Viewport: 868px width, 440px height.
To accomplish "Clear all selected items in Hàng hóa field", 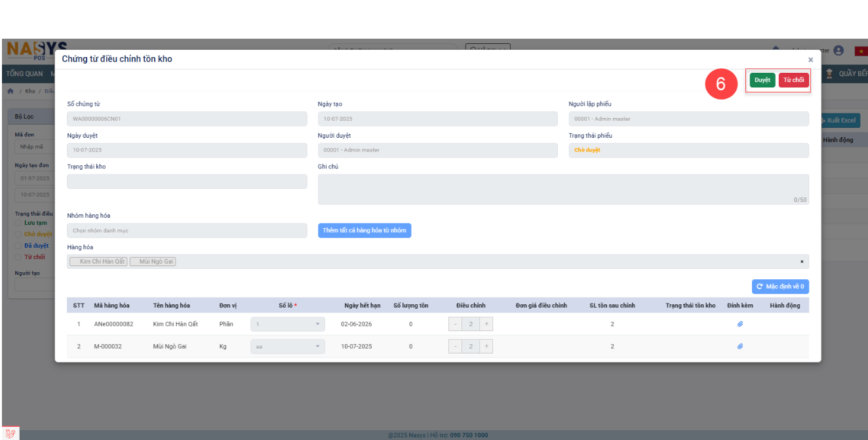I will [x=801, y=262].
